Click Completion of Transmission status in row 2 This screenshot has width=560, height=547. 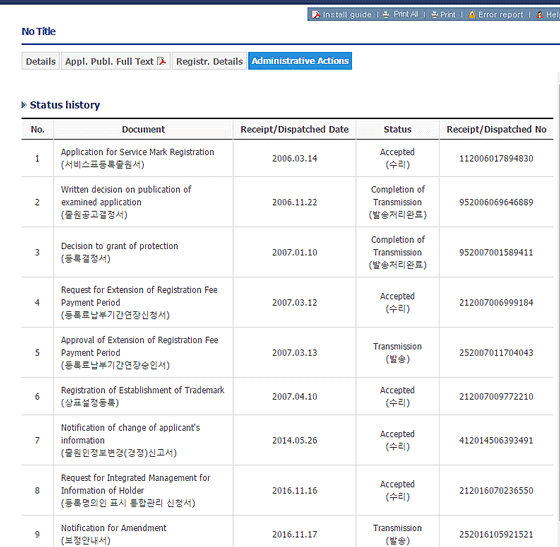coord(398,202)
